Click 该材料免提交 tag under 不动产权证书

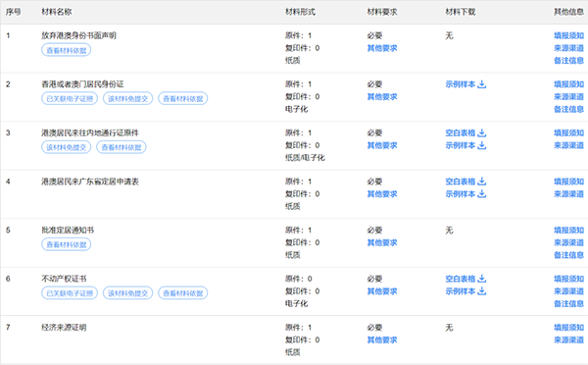(x=127, y=293)
